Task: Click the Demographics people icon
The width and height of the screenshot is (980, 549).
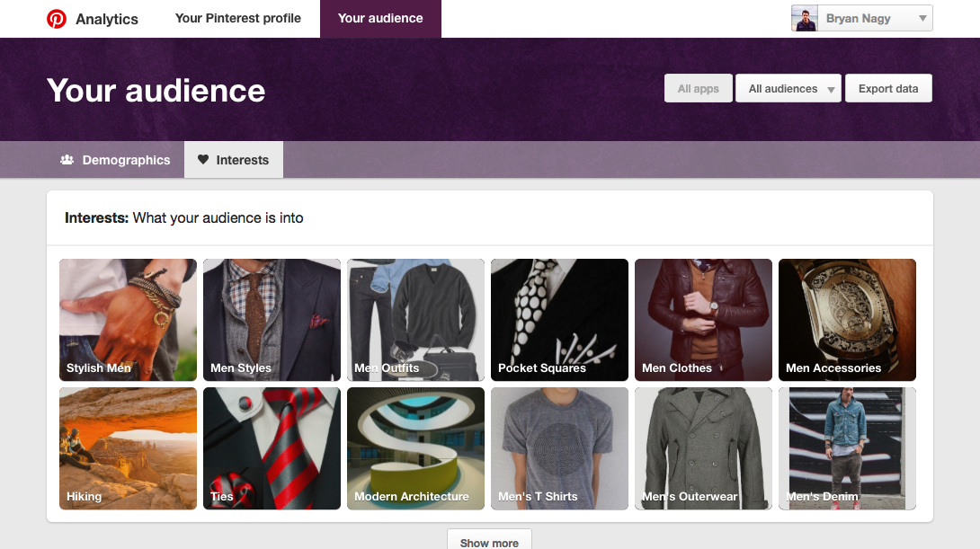Action: tap(67, 160)
